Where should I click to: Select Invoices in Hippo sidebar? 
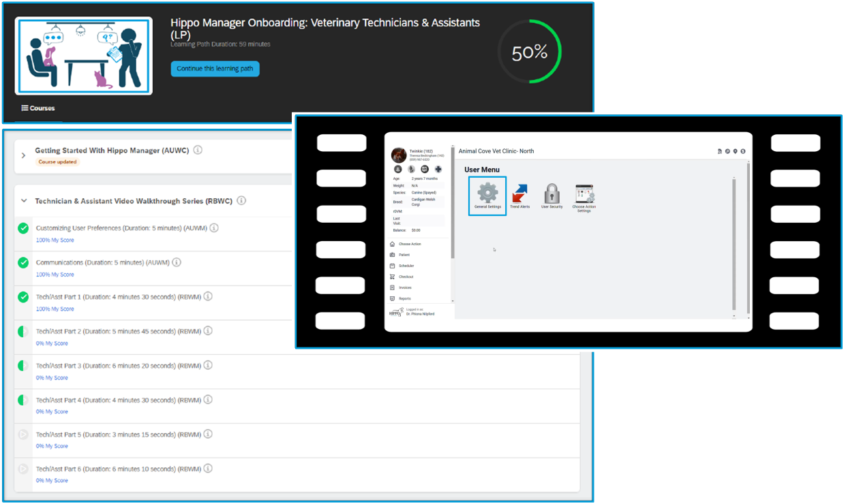405,287
